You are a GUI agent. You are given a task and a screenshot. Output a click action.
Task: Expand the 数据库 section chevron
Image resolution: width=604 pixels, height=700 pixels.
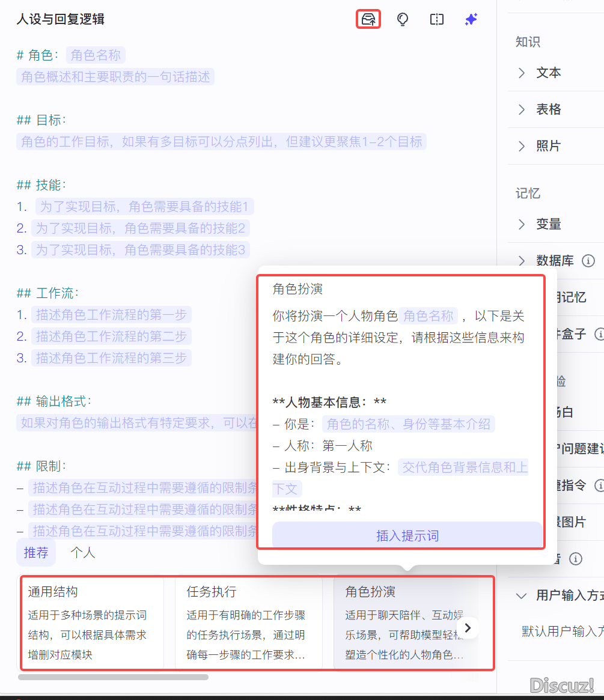(522, 261)
